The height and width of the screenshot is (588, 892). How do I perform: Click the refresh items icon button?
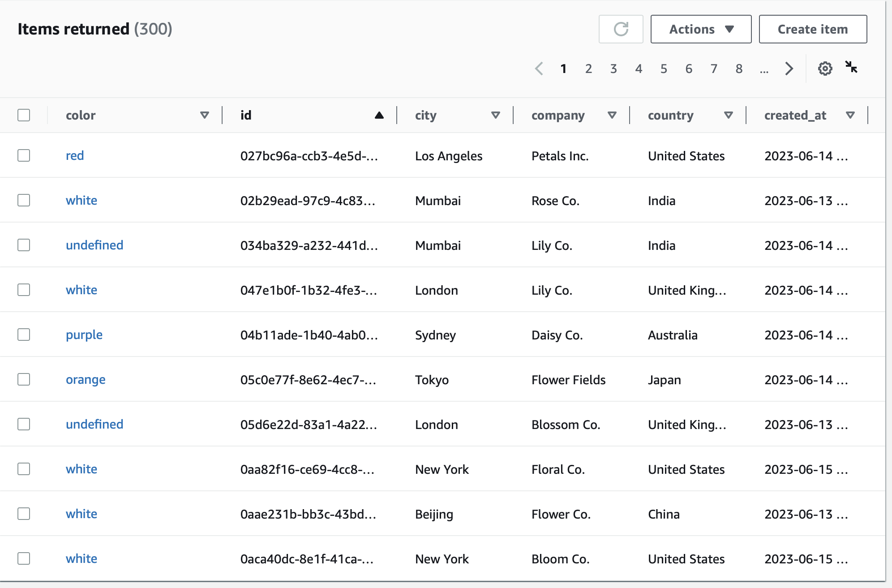[621, 29]
